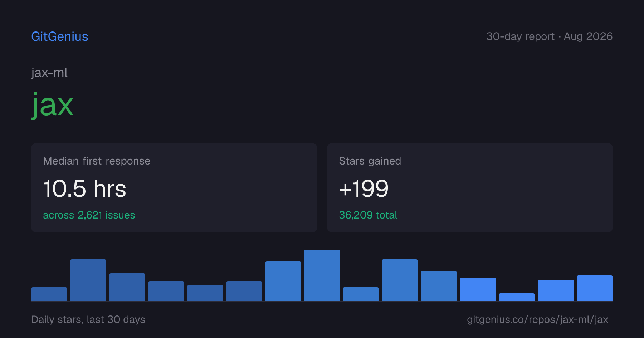Viewport: 644px width, 338px height.
Task: Select the '30-day report · Aug 2026' text
Action: 550,36
